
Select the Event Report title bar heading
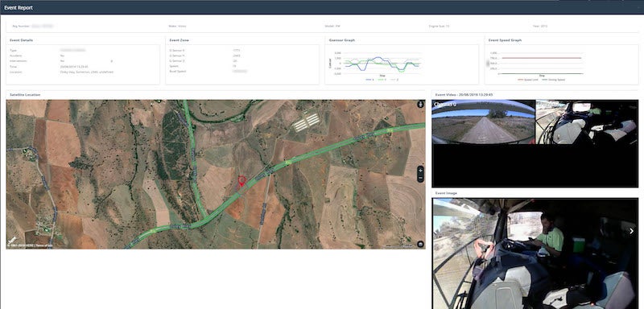(x=18, y=8)
